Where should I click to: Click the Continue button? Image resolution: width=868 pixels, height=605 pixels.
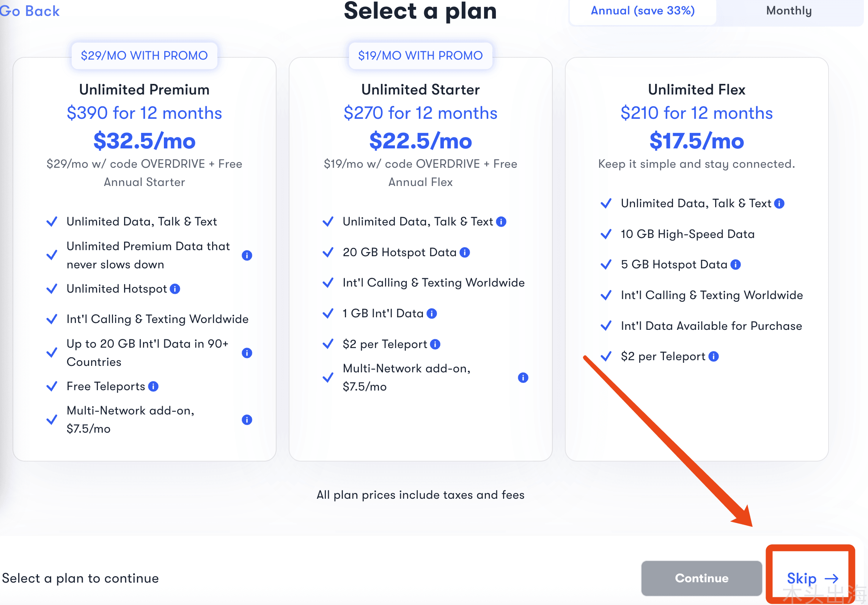point(701,578)
